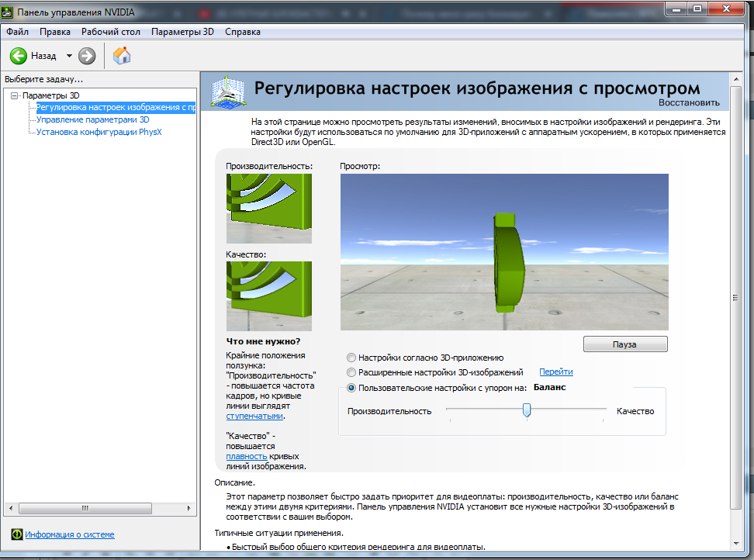Click the Home icon in the toolbar
The height and width of the screenshot is (560, 754).
click(122, 56)
